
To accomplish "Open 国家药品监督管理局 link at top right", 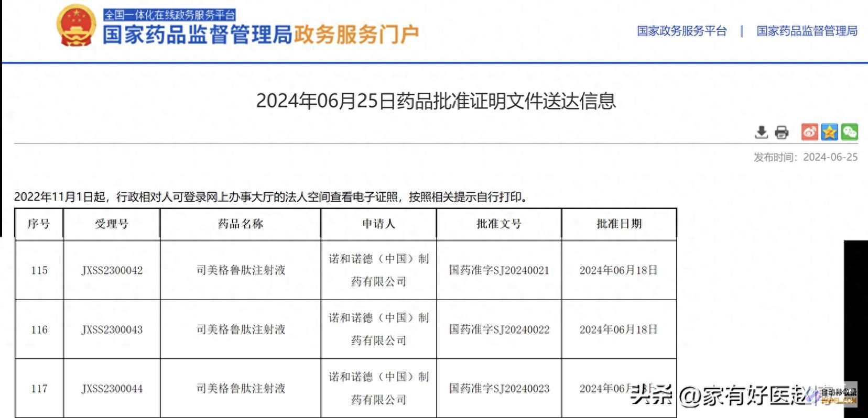I will (x=807, y=31).
